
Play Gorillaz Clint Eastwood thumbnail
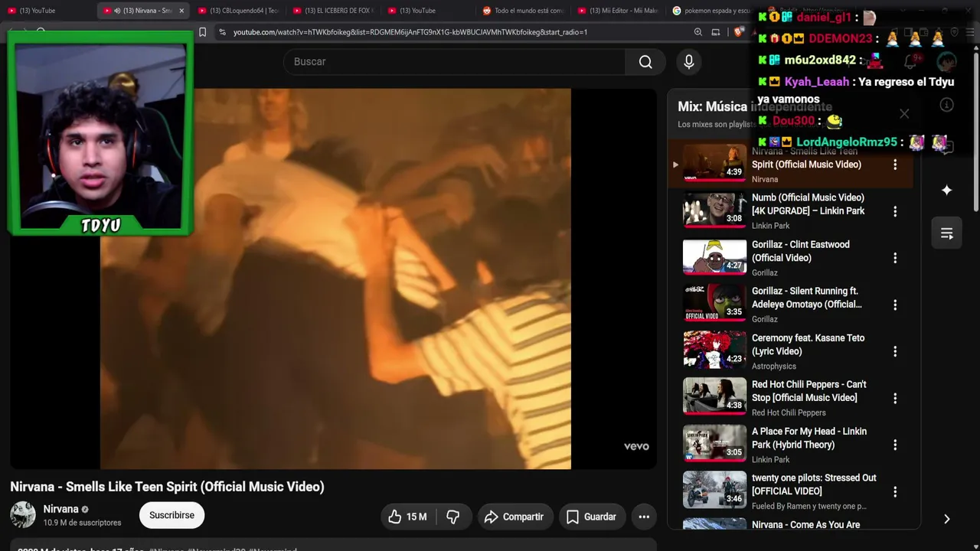[x=714, y=257]
